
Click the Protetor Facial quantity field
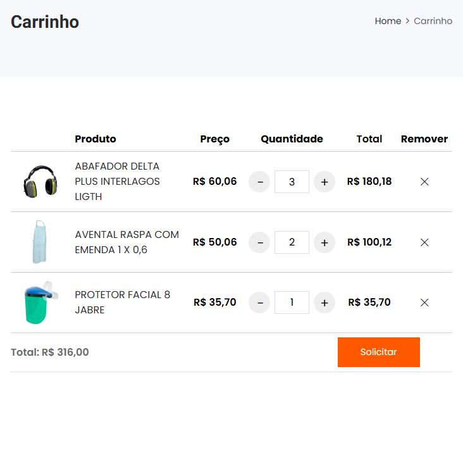point(292,303)
